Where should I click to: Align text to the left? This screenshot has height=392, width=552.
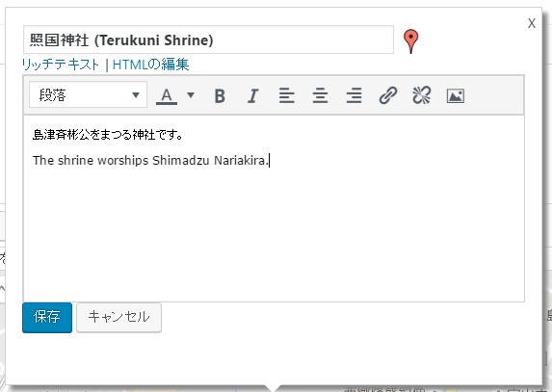point(286,95)
